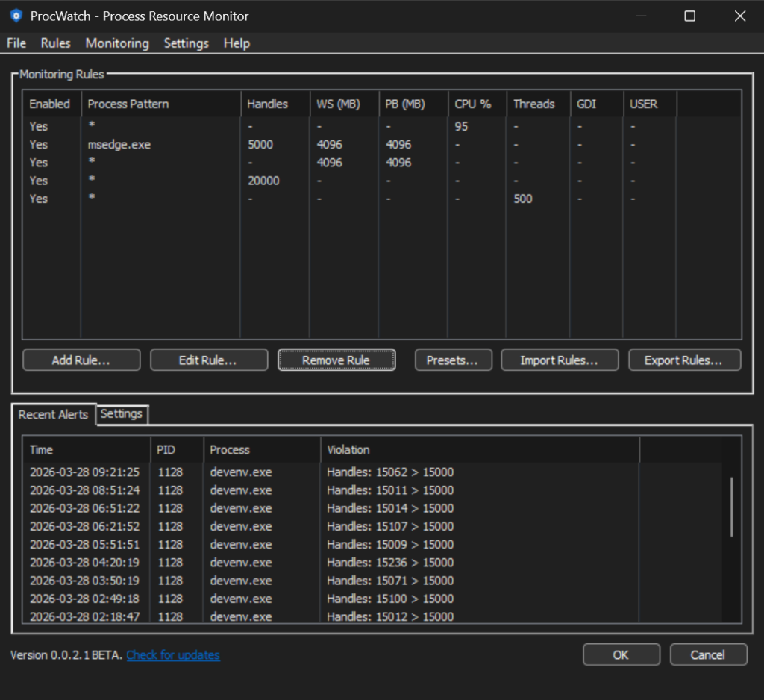The image size is (764, 700).
Task: Switch to the Settings tab
Action: [122, 414]
